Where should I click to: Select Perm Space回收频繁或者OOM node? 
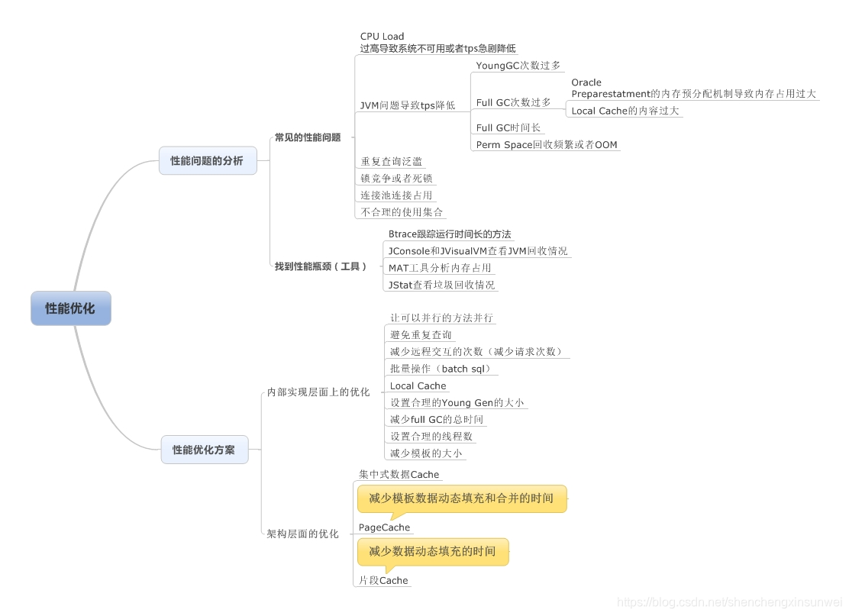[x=547, y=144]
